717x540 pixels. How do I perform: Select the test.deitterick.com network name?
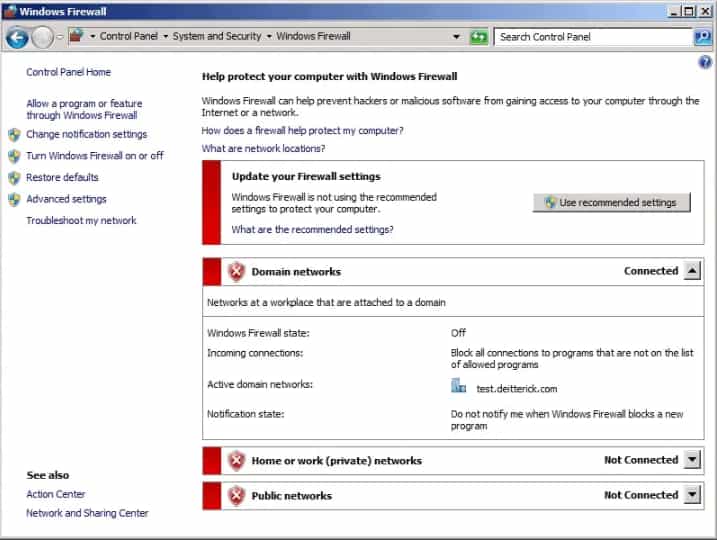(x=517, y=389)
